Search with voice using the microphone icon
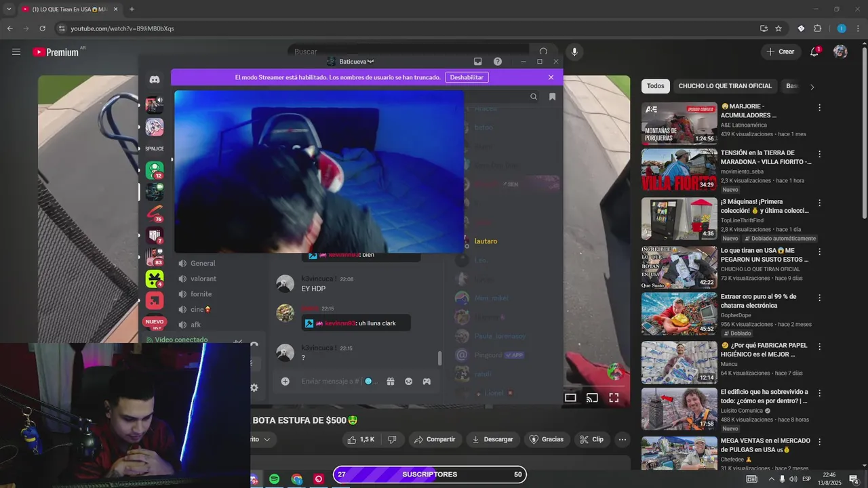Viewport: 868px width, 488px height. pyautogui.click(x=574, y=52)
